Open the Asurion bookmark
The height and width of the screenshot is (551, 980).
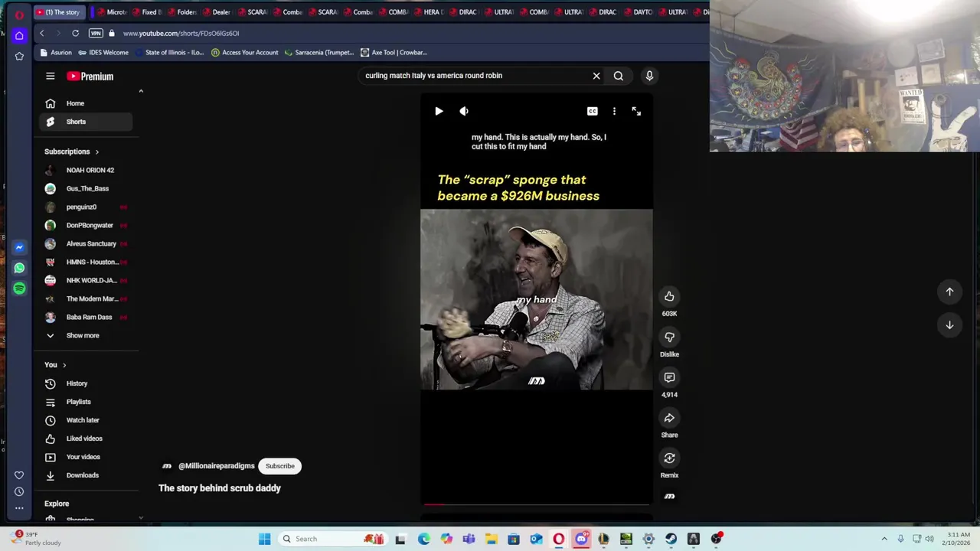point(56,52)
